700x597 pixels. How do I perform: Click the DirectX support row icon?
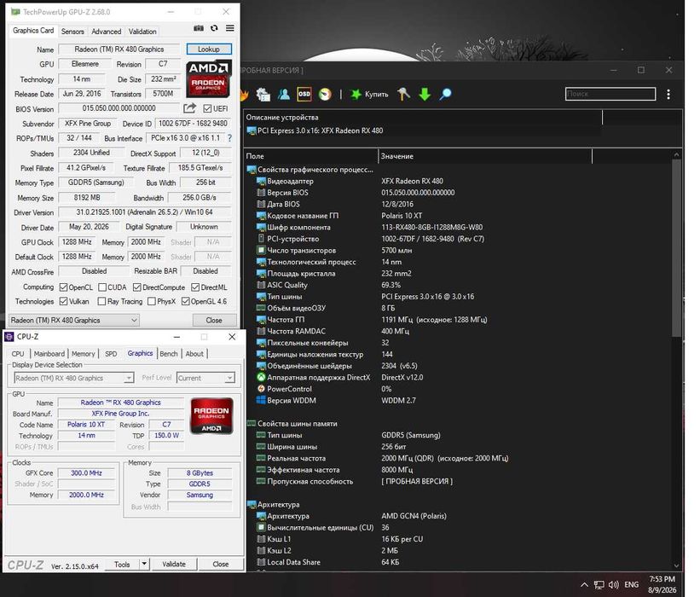pyautogui.click(x=261, y=377)
